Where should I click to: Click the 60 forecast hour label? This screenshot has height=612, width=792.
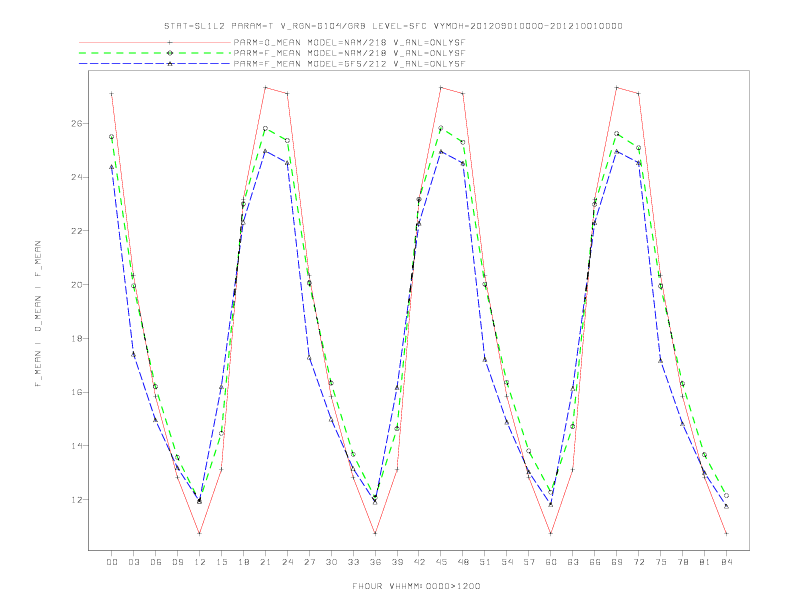pos(551,562)
